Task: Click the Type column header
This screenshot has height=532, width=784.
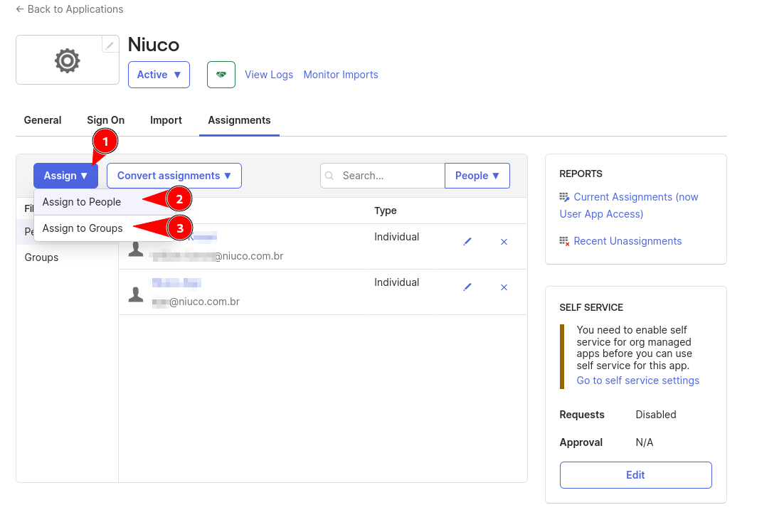Action: (386, 211)
